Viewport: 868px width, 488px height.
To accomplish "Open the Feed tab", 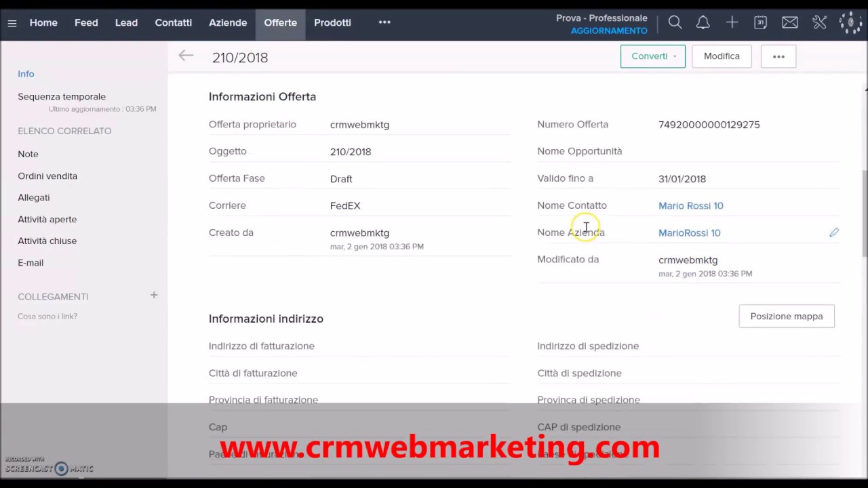I will click(86, 22).
